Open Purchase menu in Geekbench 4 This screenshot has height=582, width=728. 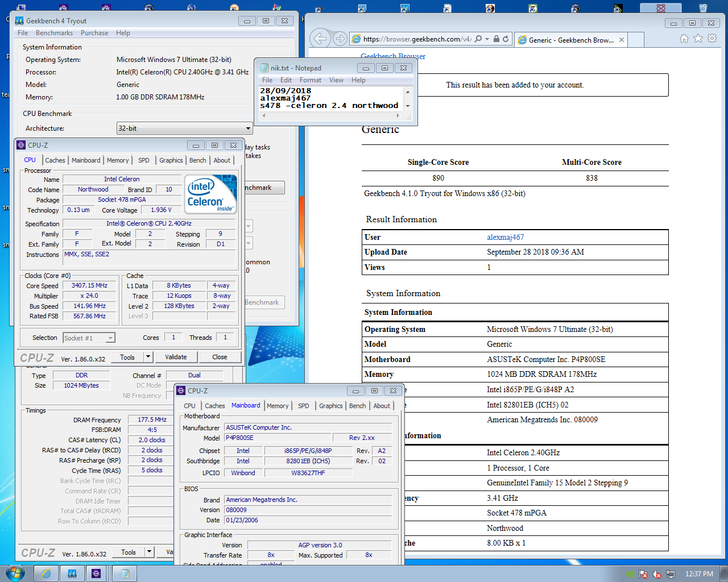tap(94, 33)
